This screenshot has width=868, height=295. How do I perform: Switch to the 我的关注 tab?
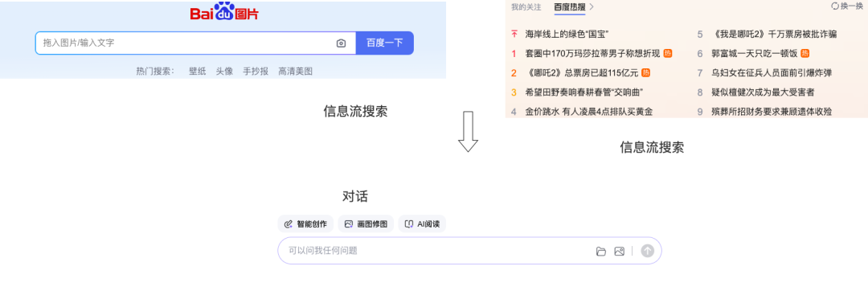(x=526, y=7)
